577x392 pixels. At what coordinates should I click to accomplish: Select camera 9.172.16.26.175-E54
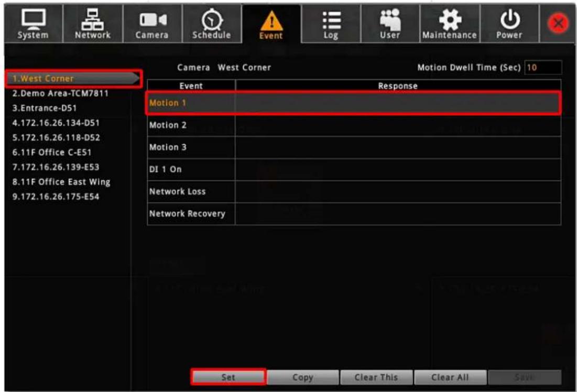click(x=56, y=197)
